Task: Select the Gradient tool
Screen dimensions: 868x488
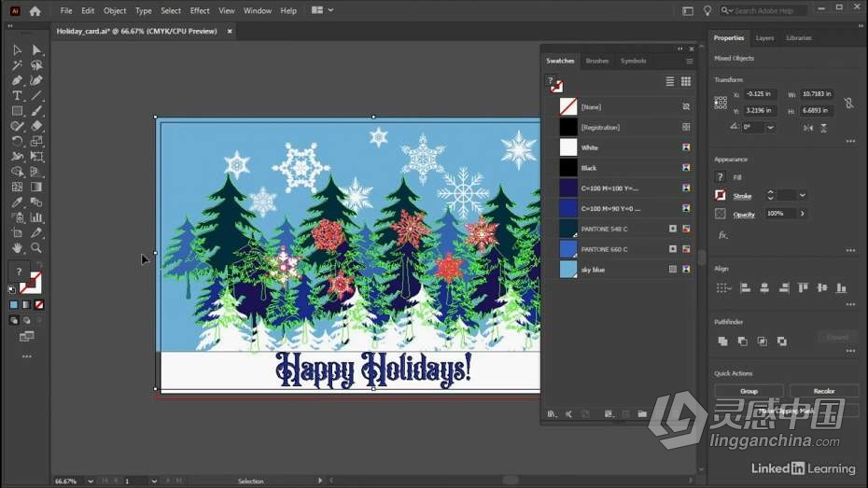Action: (36, 187)
